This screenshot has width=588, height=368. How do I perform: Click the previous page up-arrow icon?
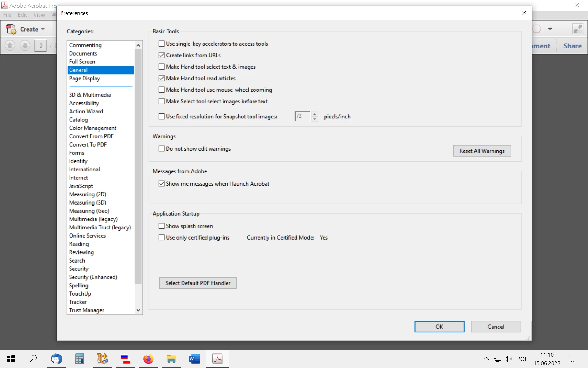[x=10, y=46]
